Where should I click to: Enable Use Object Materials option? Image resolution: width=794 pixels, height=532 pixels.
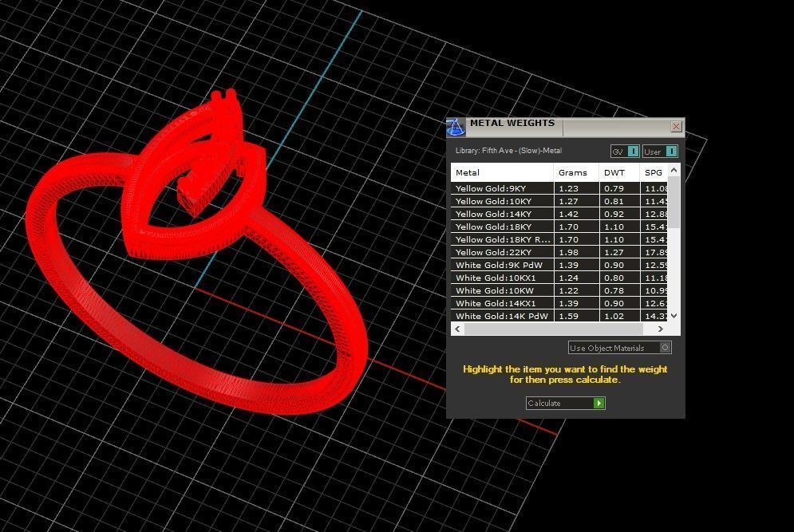[x=620, y=348]
